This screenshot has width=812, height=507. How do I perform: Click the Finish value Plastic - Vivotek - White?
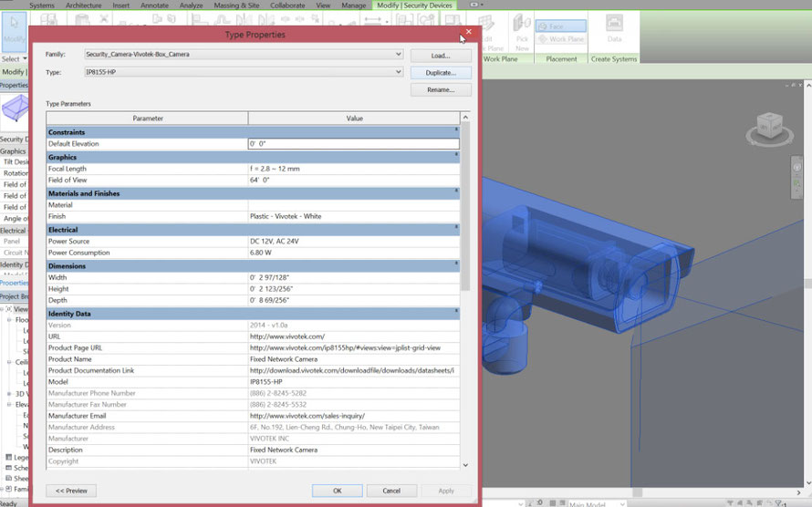354,216
